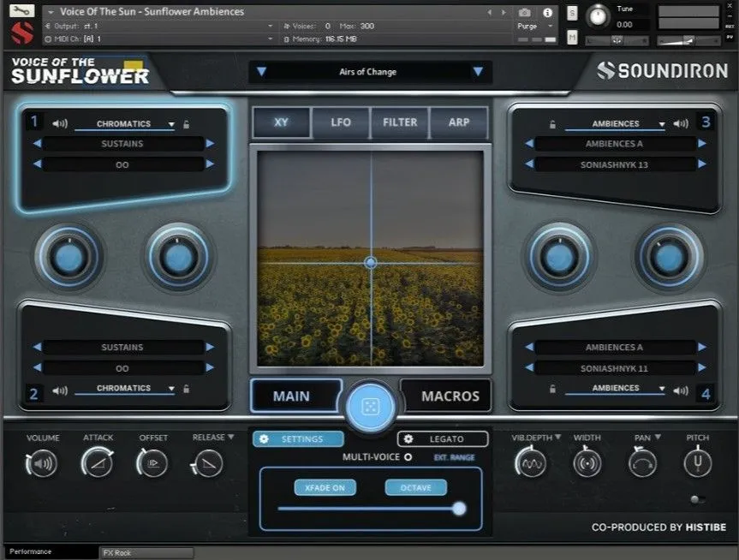This screenshot has height=560, width=739.
Task: Switch to the FX Rack tab
Action: coord(146,553)
